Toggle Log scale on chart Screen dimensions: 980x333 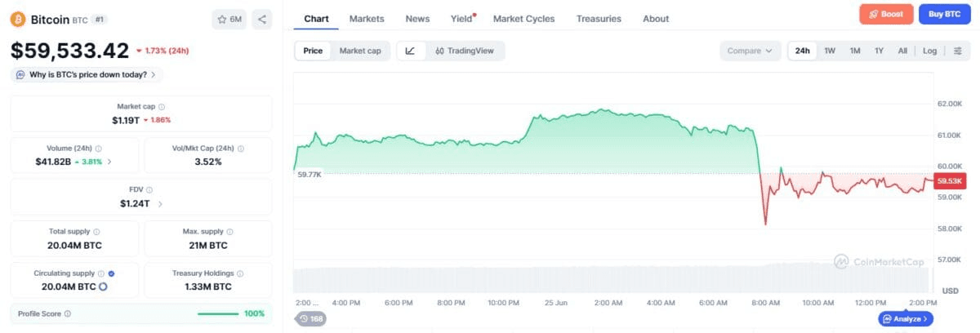coord(930,51)
